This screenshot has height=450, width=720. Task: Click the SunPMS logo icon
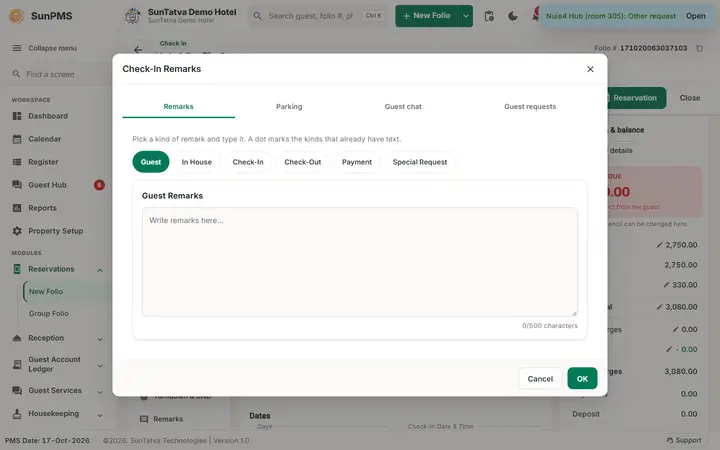pyautogui.click(x=17, y=16)
